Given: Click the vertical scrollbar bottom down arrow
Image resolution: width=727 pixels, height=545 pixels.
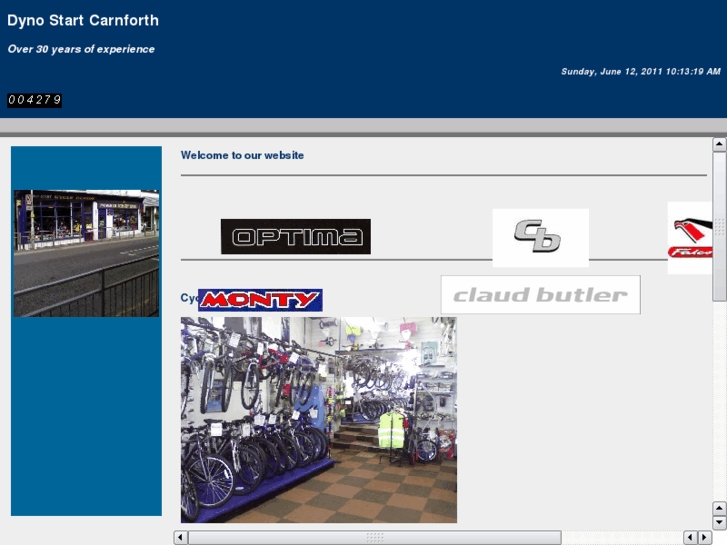Looking at the screenshot, I should [719, 522].
